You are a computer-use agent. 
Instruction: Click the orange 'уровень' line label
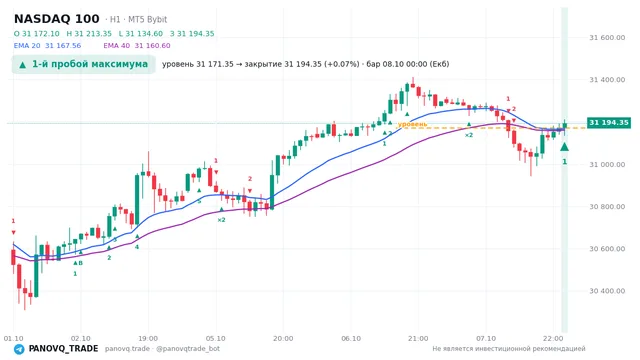pyautogui.click(x=413, y=124)
